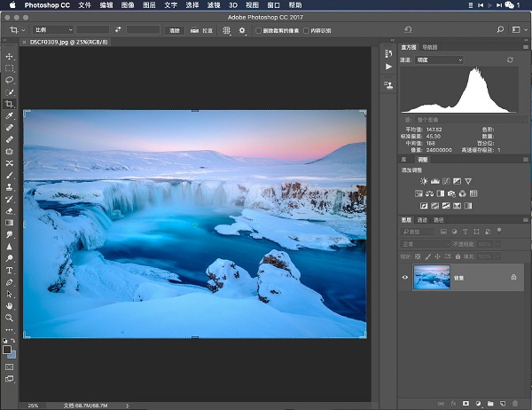
Task: Toggle the 删除裁剪的像素 checkbox
Action: tap(257, 30)
